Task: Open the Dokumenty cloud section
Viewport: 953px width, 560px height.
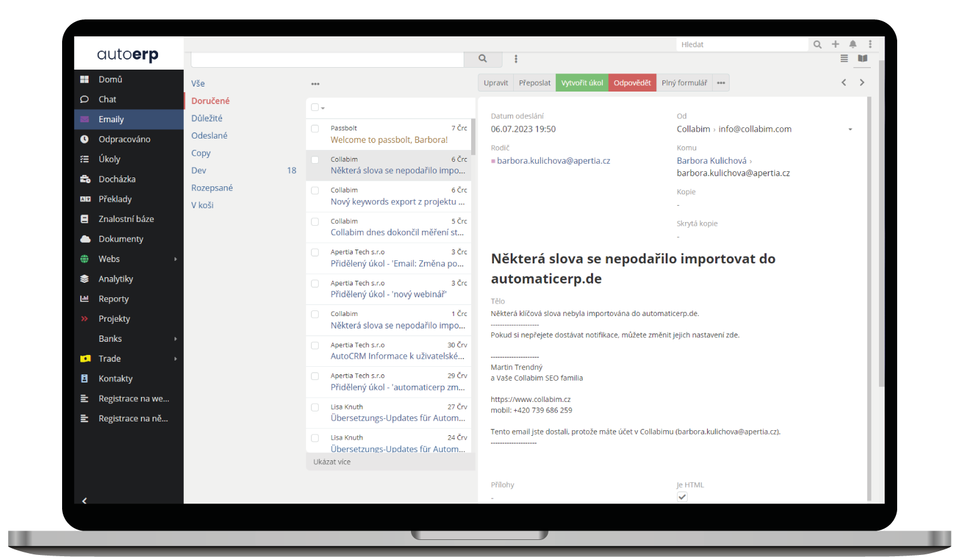Action: 120,238
